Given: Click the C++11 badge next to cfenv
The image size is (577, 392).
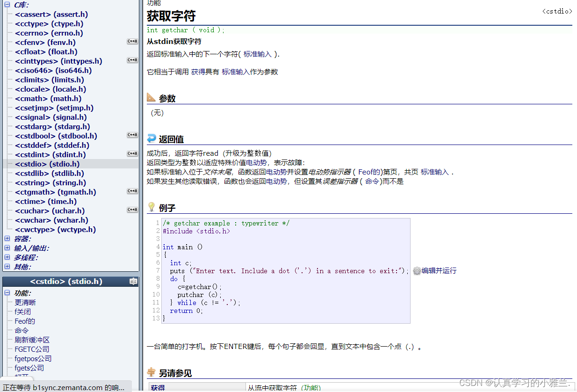Looking at the screenshot, I should click(x=132, y=42).
